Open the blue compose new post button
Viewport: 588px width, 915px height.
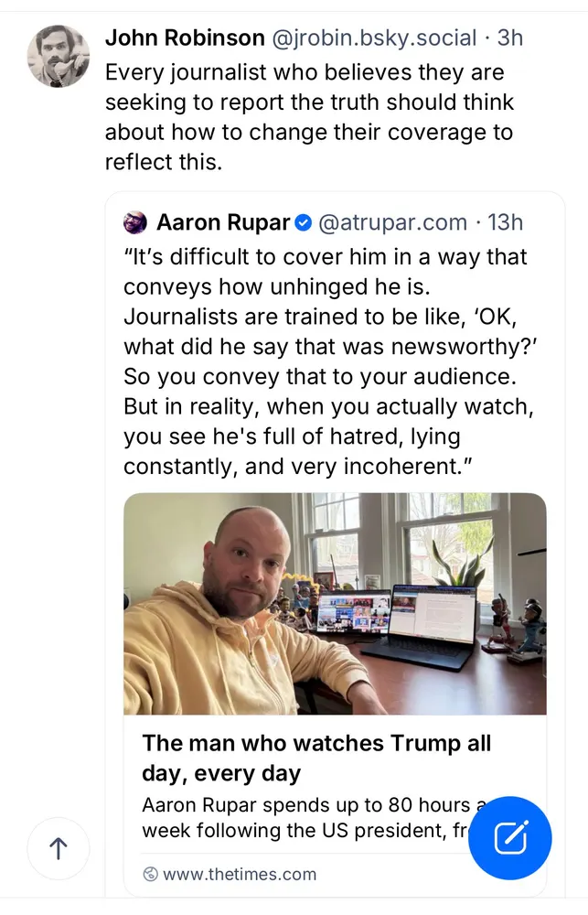[510, 838]
